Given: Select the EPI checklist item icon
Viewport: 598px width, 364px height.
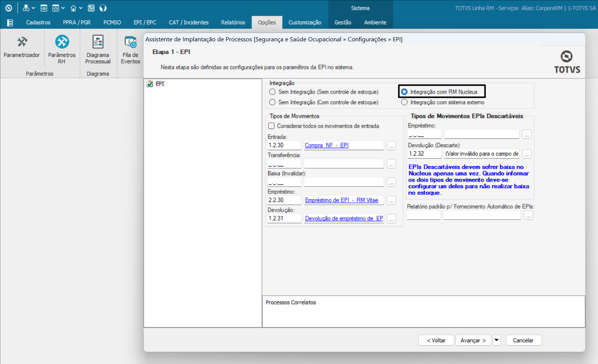Looking at the screenshot, I should 150,83.
